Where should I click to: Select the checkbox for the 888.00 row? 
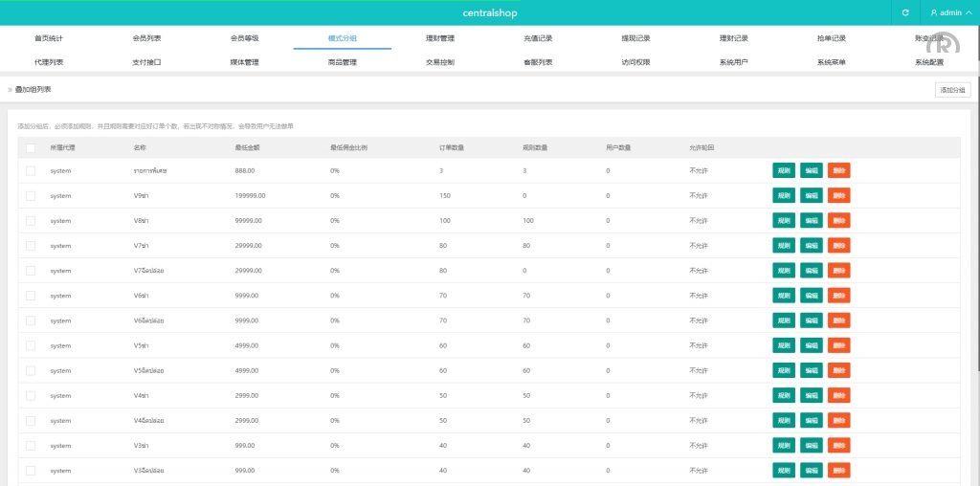click(x=31, y=170)
